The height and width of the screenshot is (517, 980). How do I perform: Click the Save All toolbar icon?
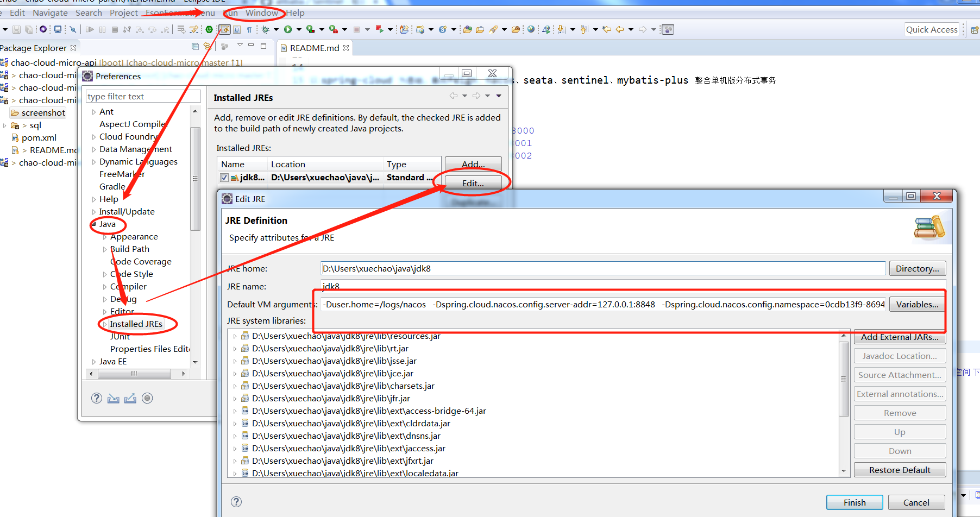29,29
